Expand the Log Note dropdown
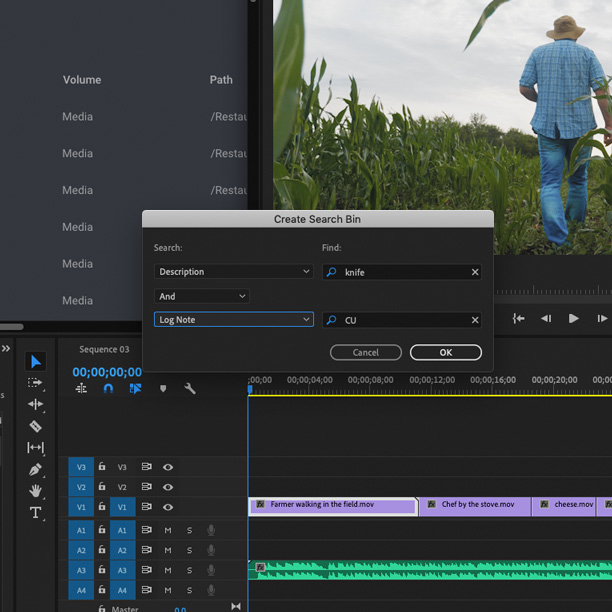Image resolution: width=612 pixels, height=612 pixels. pyautogui.click(x=234, y=320)
